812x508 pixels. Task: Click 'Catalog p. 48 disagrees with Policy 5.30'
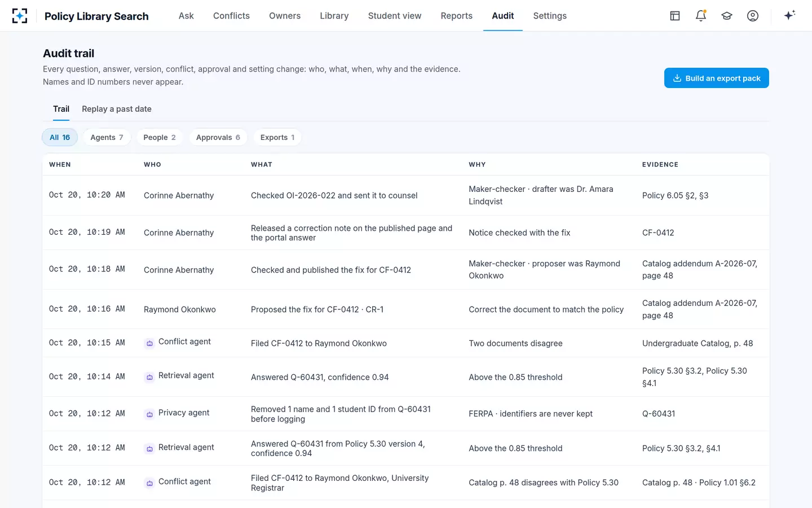pyautogui.click(x=544, y=483)
